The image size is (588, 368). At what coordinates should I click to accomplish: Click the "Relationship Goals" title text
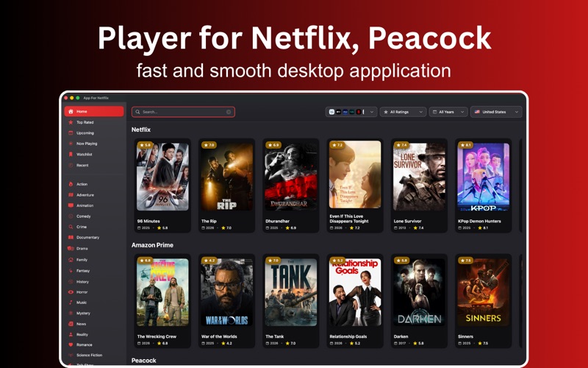pos(348,336)
